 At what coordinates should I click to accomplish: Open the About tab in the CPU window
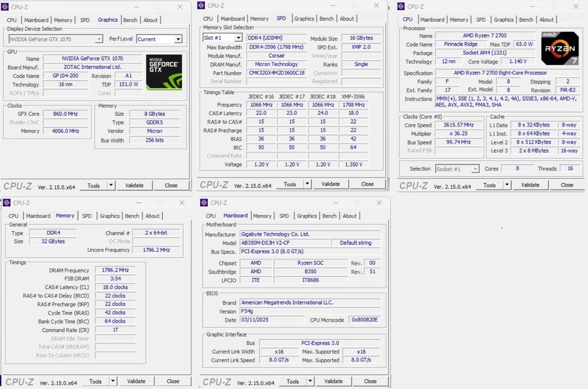click(x=546, y=19)
